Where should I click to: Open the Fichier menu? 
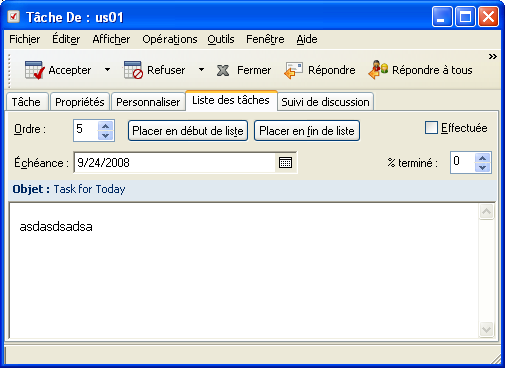(25, 39)
